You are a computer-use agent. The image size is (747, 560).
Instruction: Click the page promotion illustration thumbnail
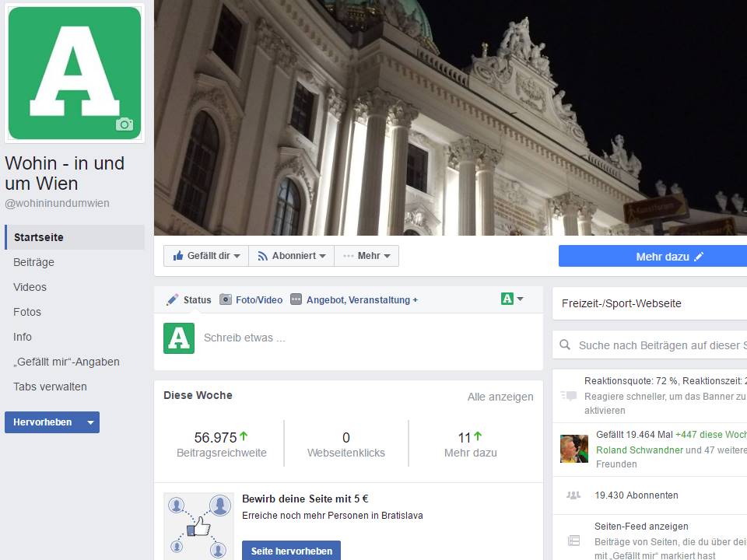(x=198, y=527)
